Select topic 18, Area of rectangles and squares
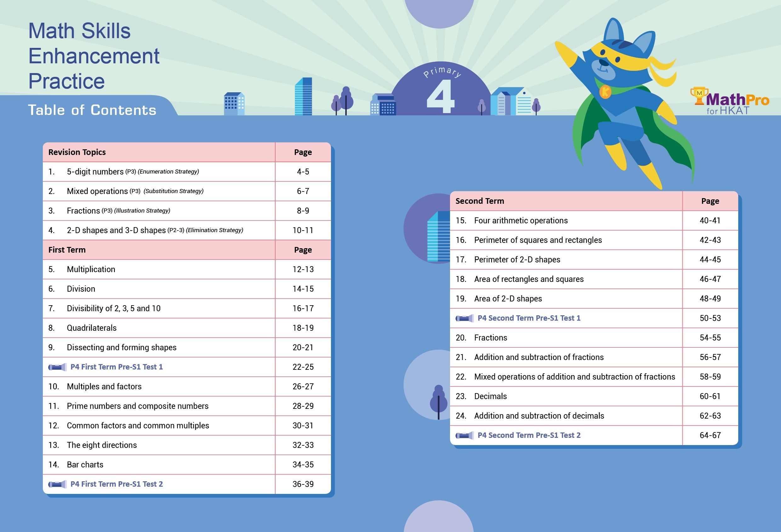Image resolution: width=781 pixels, height=532 pixels. pyautogui.click(x=566, y=279)
